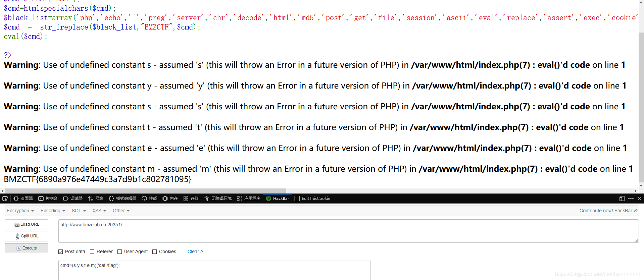Image resolution: width=644 pixels, height=280 pixels.
Task: Click the str_ireplace code line
Action: [x=102, y=27]
